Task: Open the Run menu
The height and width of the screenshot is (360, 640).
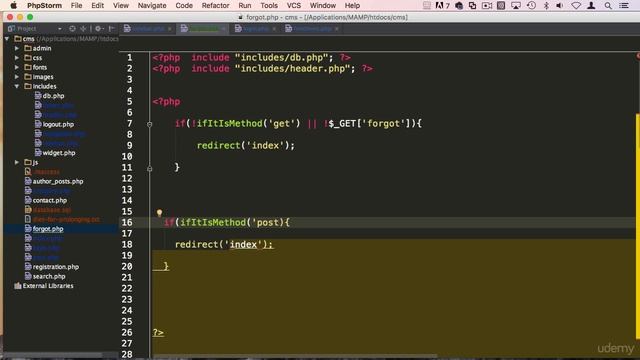Action: click(245, 6)
